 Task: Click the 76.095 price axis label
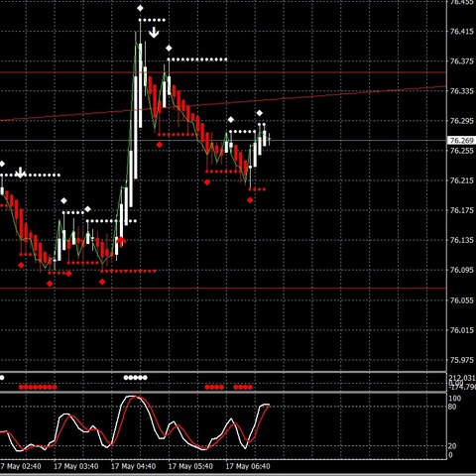coord(461,270)
